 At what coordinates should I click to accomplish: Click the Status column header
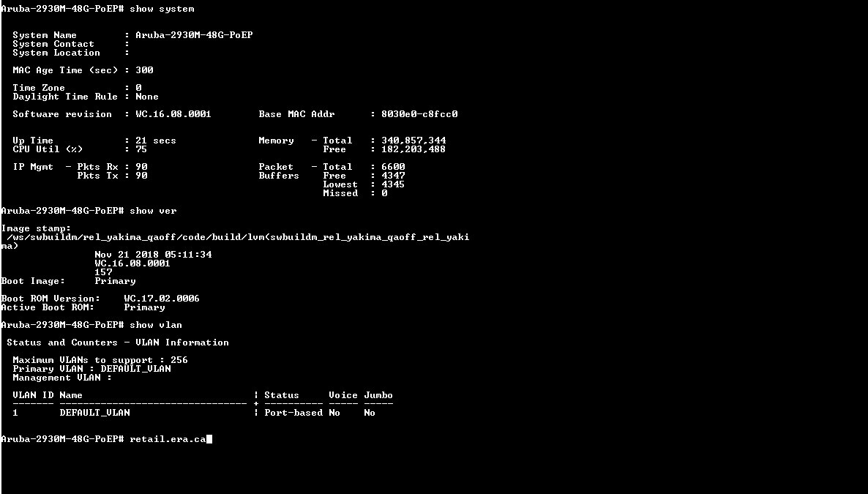281,395
